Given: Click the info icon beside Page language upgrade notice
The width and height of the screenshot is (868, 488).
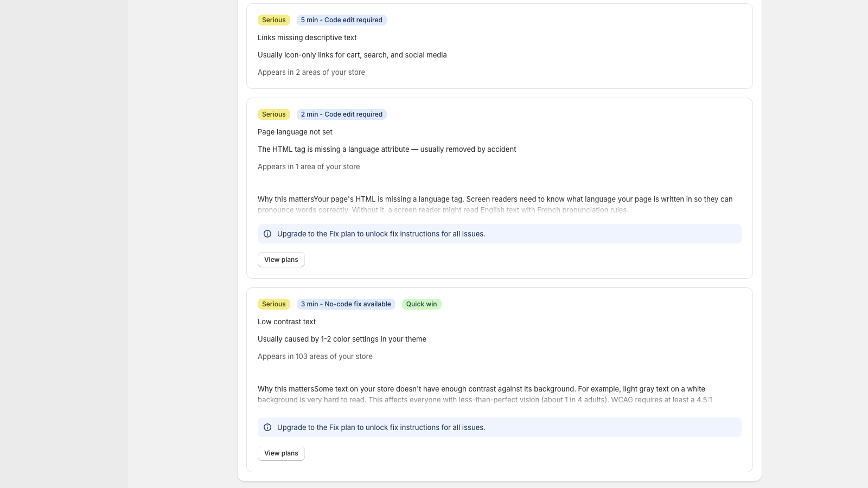Looking at the screenshot, I should click(x=267, y=233).
